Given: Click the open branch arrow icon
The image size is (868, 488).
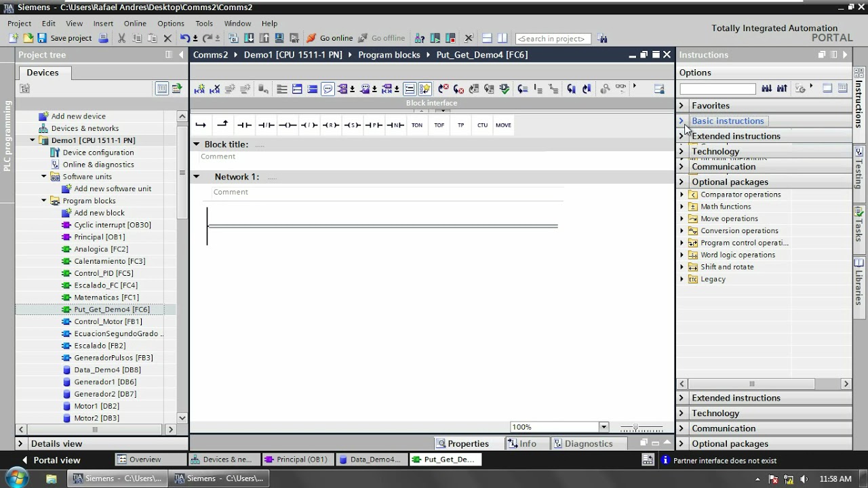Looking at the screenshot, I should tap(201, 125).
